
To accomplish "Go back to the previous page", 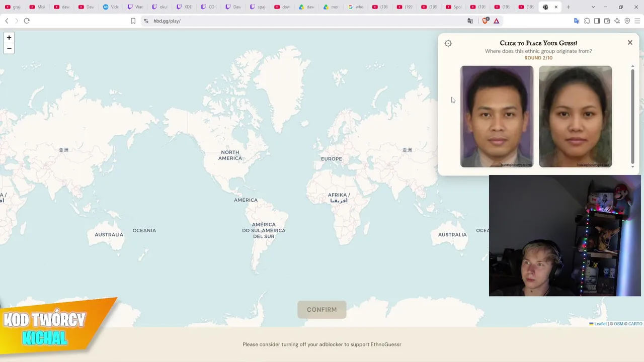I will (x=7, y=21).
